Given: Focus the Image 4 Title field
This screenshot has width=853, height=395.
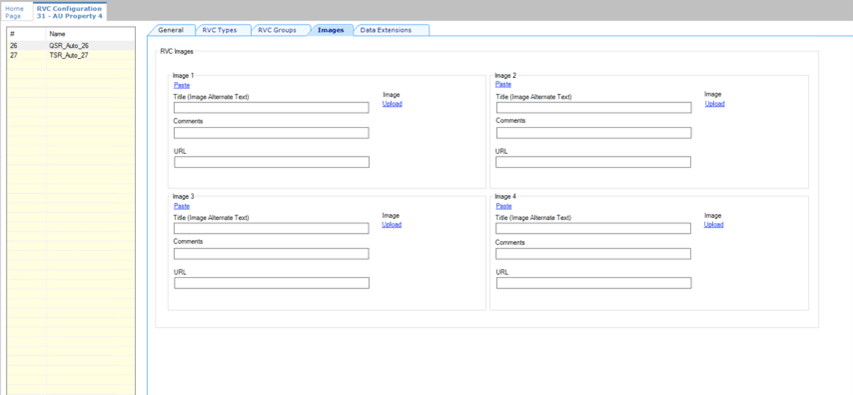Looking at the screenshot, I should click(594, 229).
